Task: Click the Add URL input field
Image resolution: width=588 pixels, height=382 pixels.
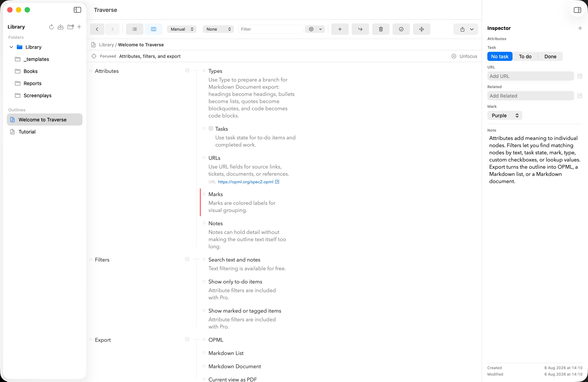Action: click(x=530, y=76)
